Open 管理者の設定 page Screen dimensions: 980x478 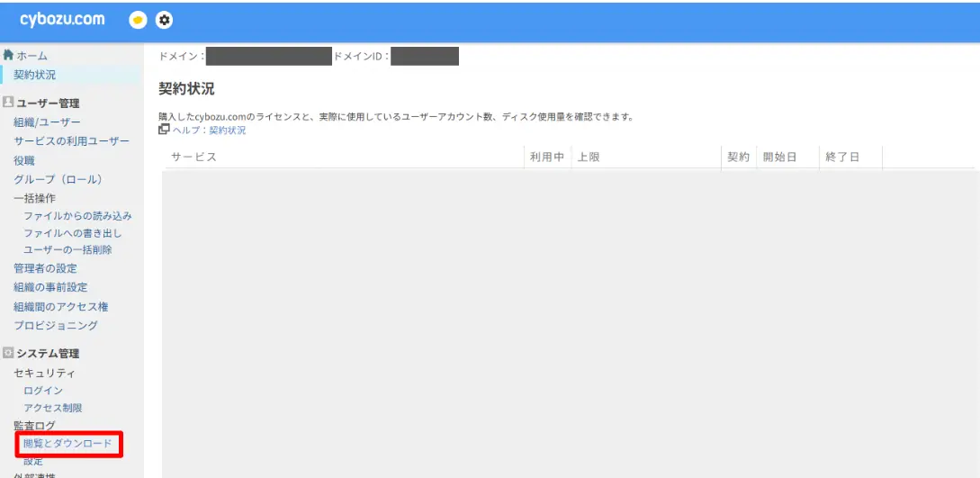pos(45,268)
